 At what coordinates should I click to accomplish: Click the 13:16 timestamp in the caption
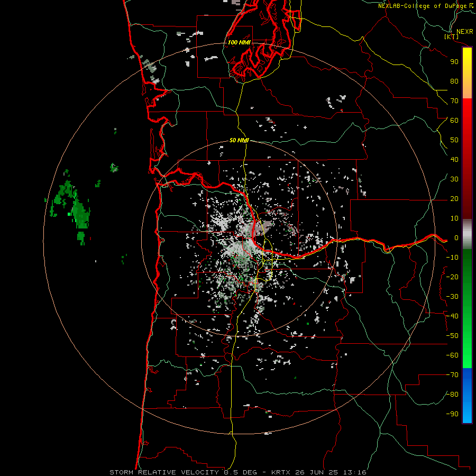pos(354,472)
